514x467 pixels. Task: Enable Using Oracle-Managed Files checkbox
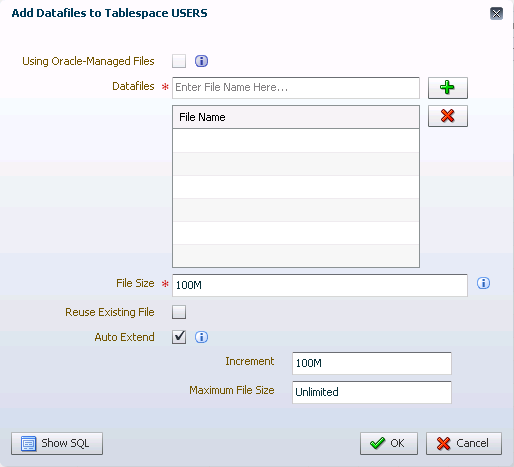tap(179, 61)
